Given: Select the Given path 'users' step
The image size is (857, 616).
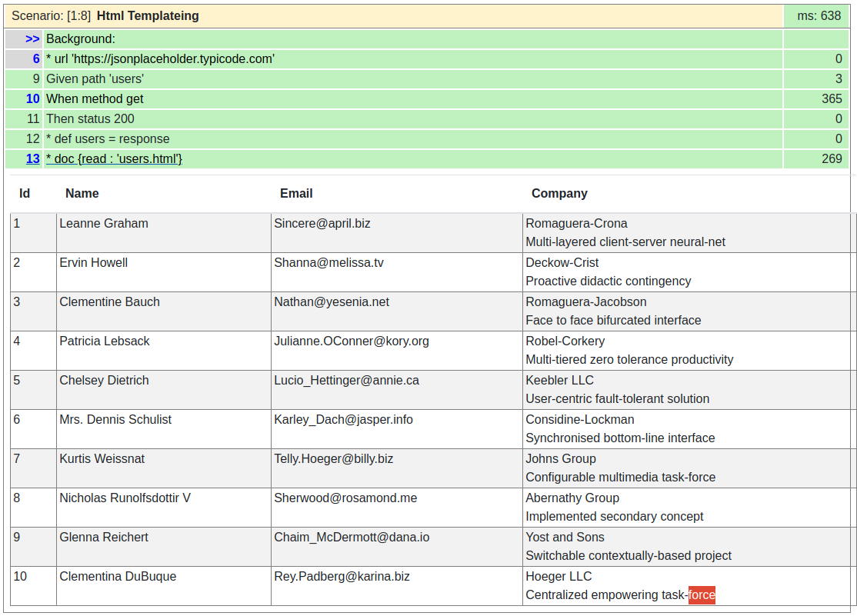Looking at the screenshot, I should [x=95, y=78].
